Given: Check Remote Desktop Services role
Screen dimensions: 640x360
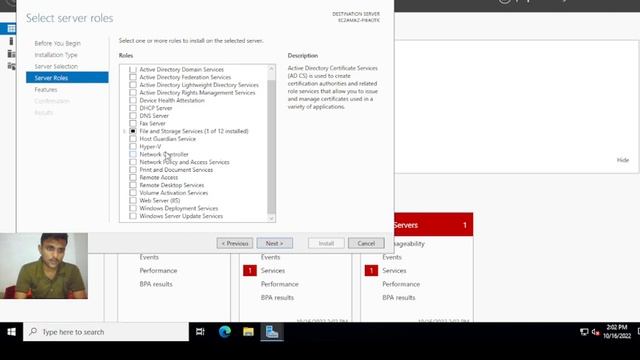Looking at the screenshot, I should (x=133, y=185).
